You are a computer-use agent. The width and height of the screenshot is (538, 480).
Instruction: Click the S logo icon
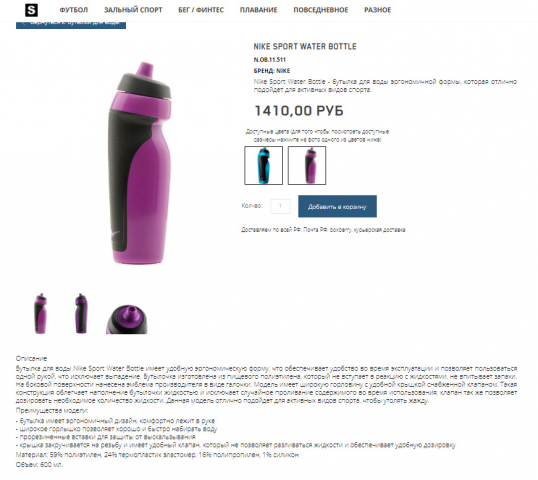click(31, 10)
